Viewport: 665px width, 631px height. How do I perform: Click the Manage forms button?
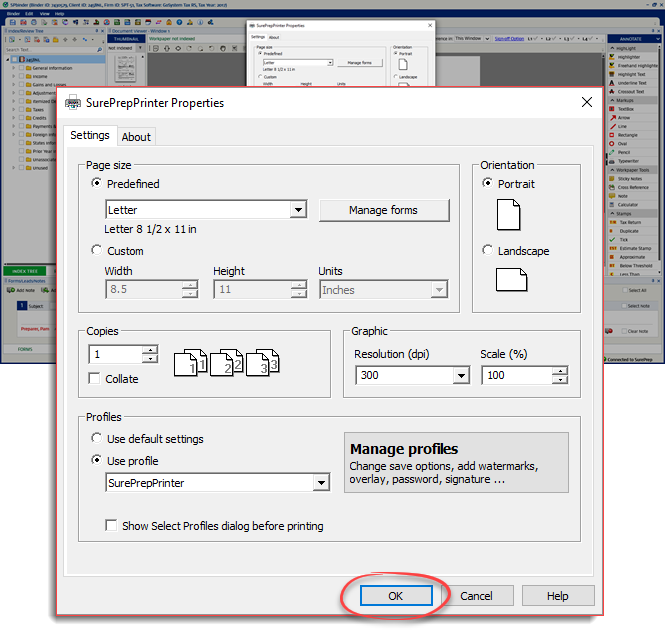tap(383, 210)
